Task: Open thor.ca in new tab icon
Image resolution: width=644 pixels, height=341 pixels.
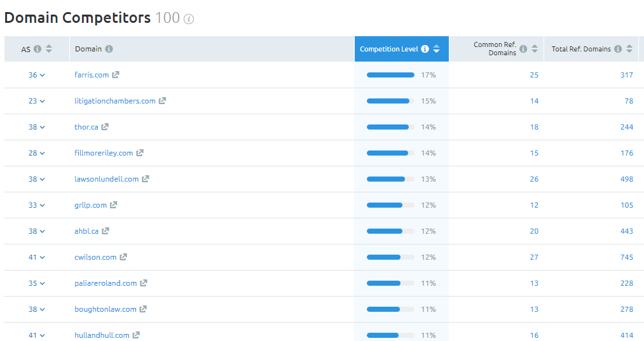Action: tap(105, 127)
